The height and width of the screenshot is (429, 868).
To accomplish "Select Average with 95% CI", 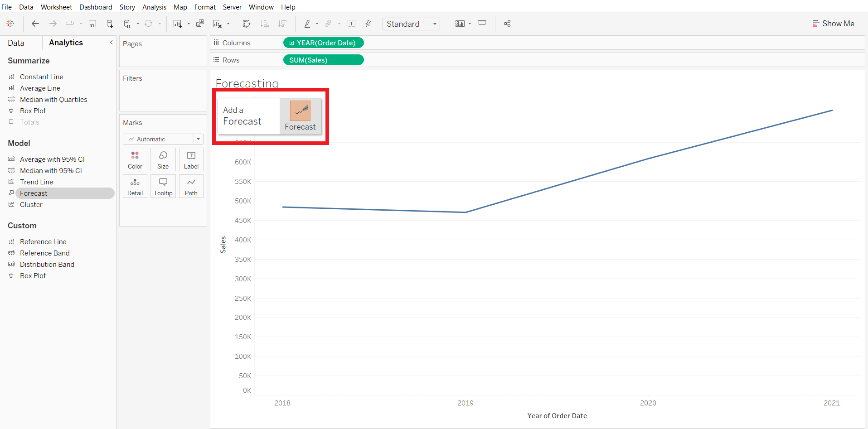I will pyautogui.click(x=52, y=159).
